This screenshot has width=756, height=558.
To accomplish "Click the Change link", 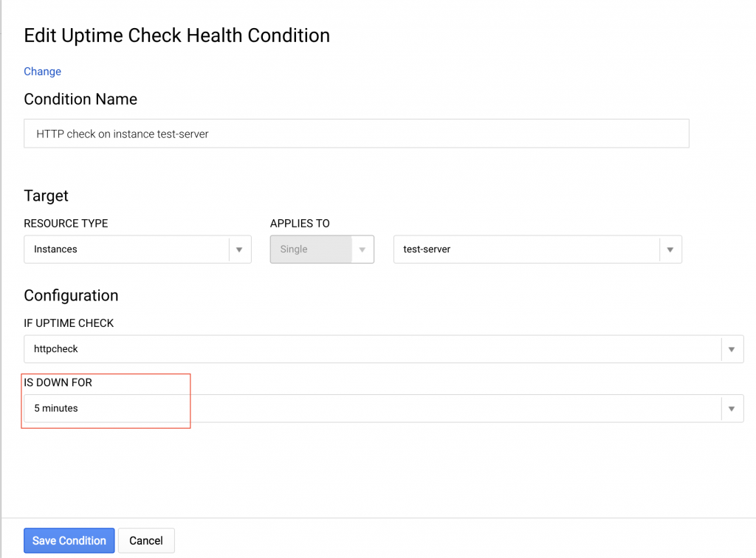I will [x=42, y=72].
